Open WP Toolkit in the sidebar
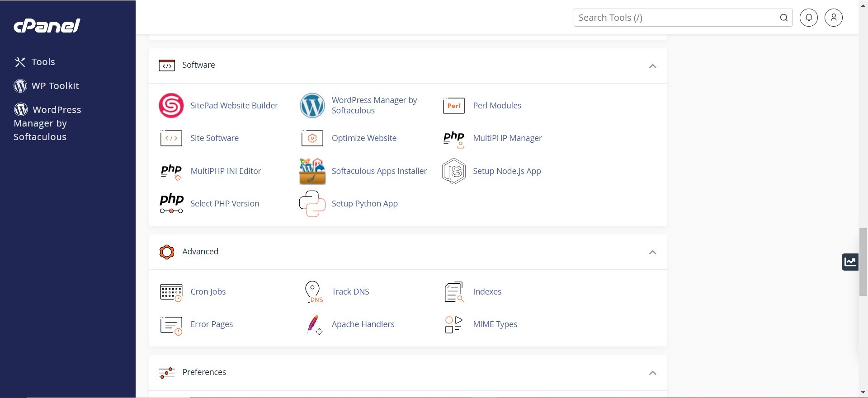This screenshot has width=868, height=398. 47,86
